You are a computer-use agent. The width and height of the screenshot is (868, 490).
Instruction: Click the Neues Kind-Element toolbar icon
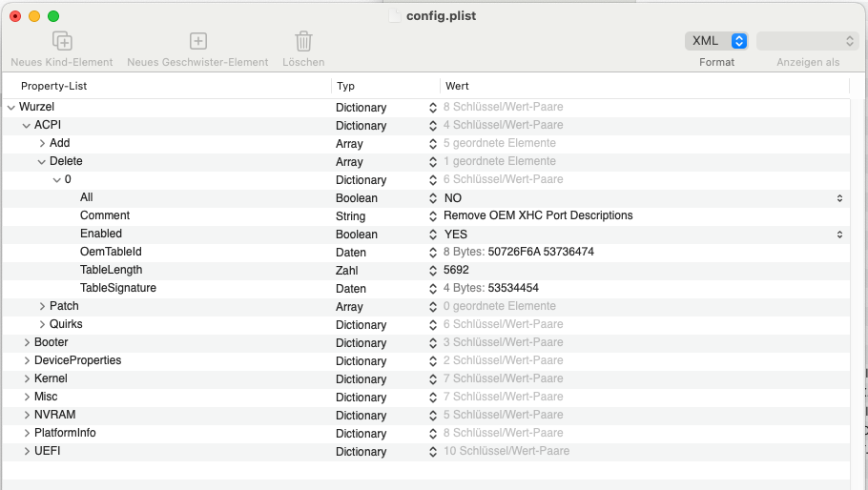point(62,41)
